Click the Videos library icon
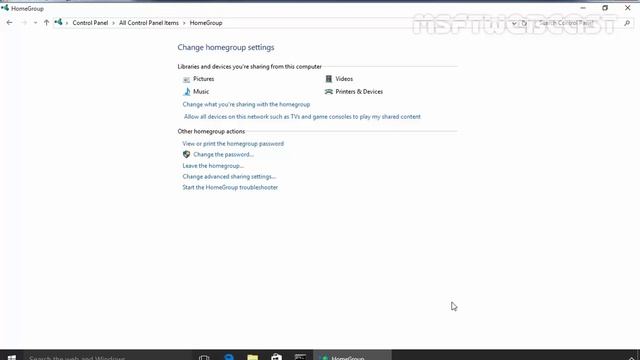Screen dimensions: 640x360 click(x=329, y=79)
